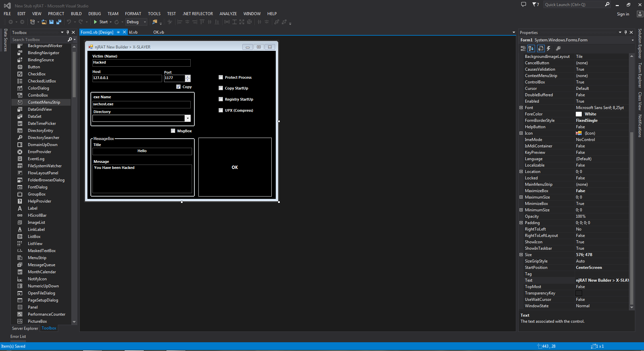Click the Find in Files toolbar icon

(x=155, y=22)
